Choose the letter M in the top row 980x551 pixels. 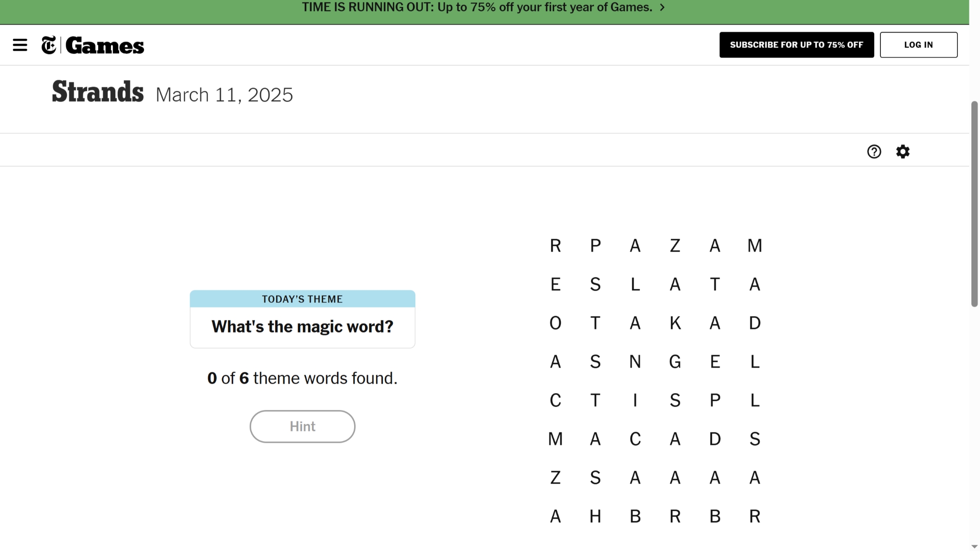tap(755, 246)
